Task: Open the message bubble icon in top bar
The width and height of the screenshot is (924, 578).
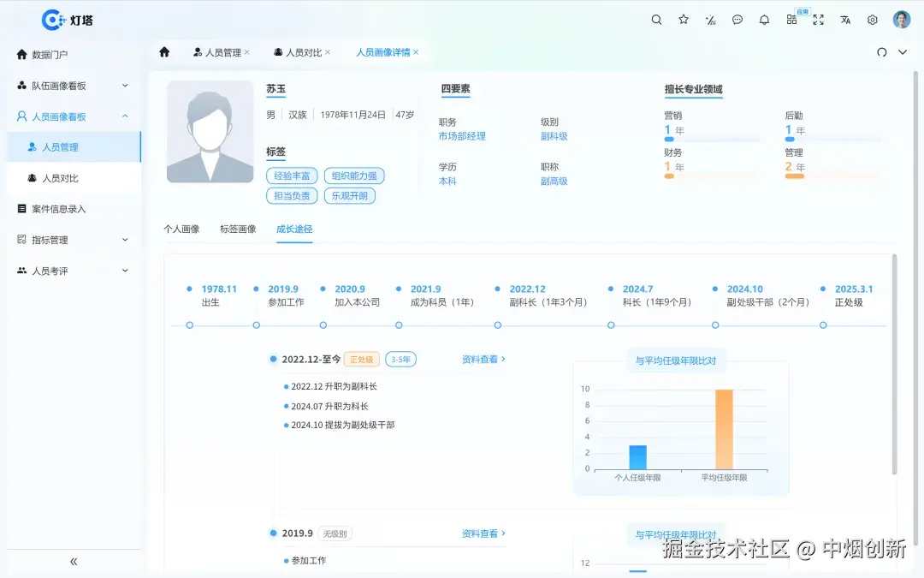Action: (737, 19)
